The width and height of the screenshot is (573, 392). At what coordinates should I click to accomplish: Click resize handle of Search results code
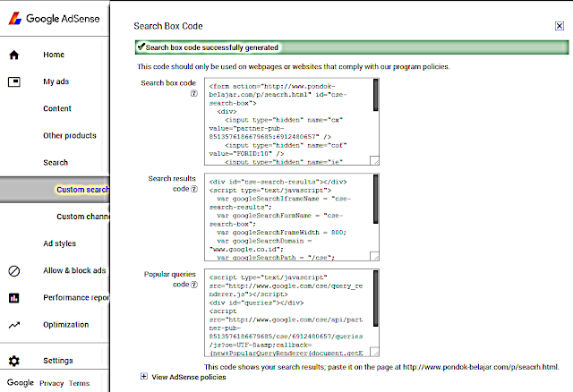click(x=374, y=256)
